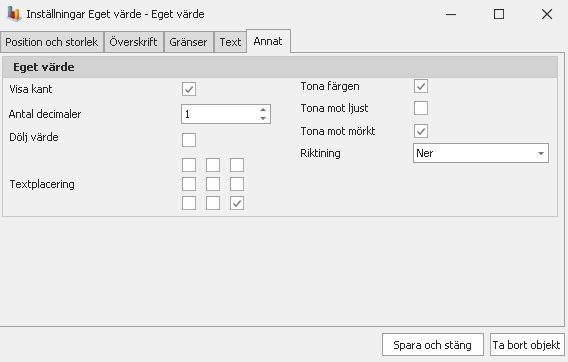Open the Riktining dropdown showing Ner
Viewport: 568px width, 362px height.
pyautogui.click(x=481, y=153)
